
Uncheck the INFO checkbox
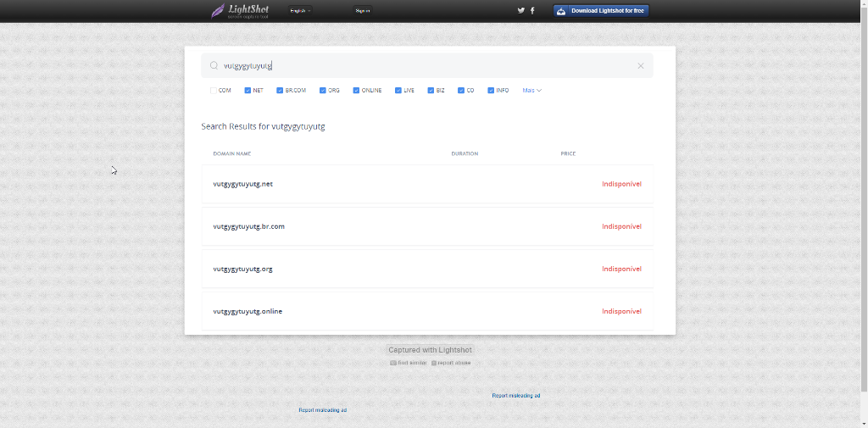[491, 90]
